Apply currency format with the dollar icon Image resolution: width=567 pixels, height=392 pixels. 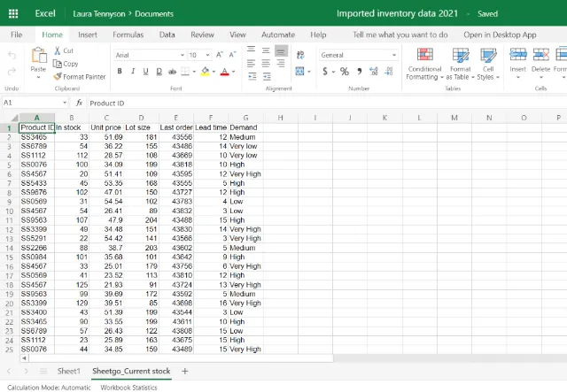325,71
